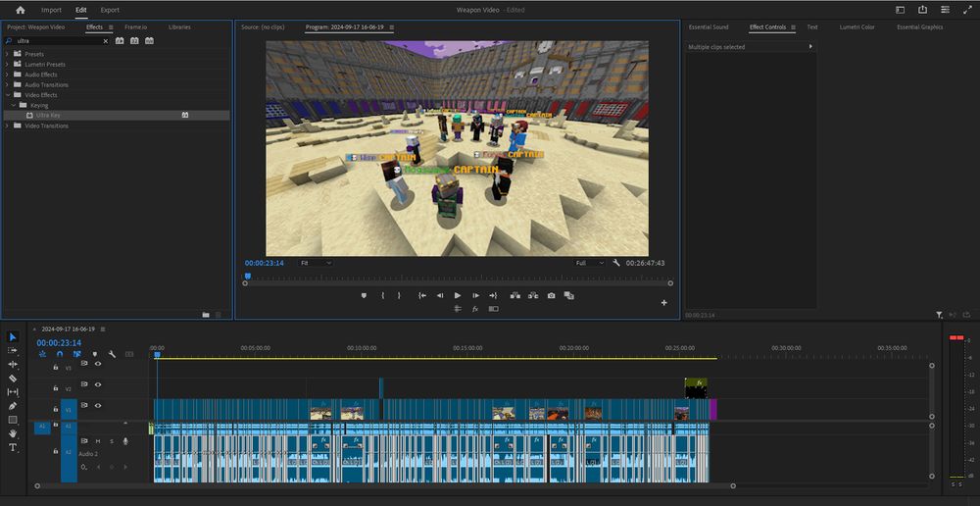Image resolution: width=980 pixels, height=506 pixels.
Task: Open the Lumetri Color tab
Action: point(857,26)
